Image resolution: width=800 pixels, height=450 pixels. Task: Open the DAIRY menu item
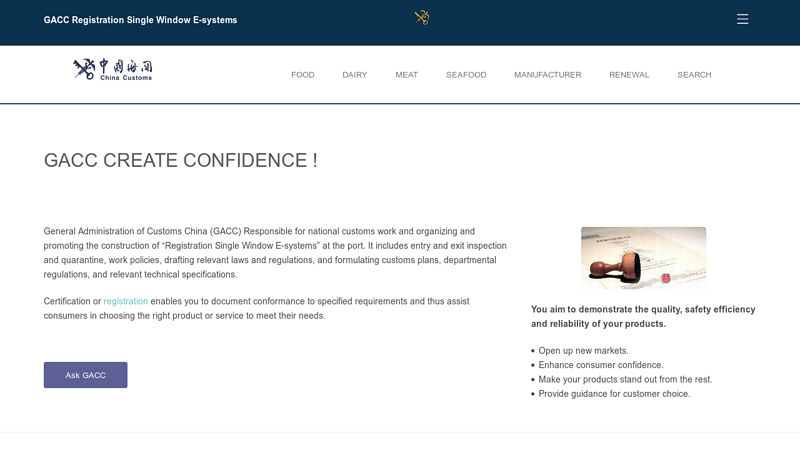[x=355, y=74]
